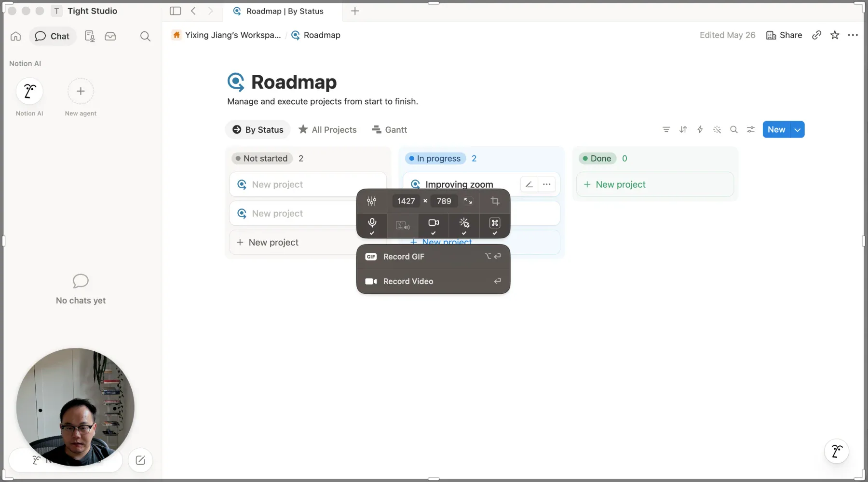Image resolution: width=868 pixels, height=482 pixels.
Task: Add New project in Done column
Action: coord(655,184)
